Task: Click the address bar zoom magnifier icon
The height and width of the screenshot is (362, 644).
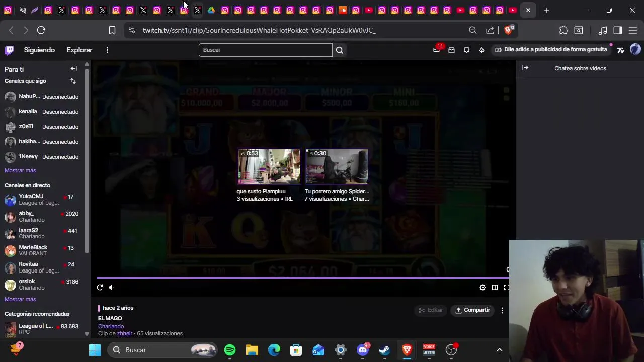Action: (x=473, y=30)
